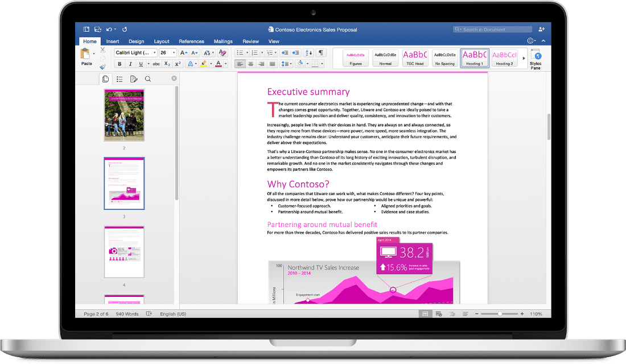Open the search icon in the sidebar

click(147, 78)
